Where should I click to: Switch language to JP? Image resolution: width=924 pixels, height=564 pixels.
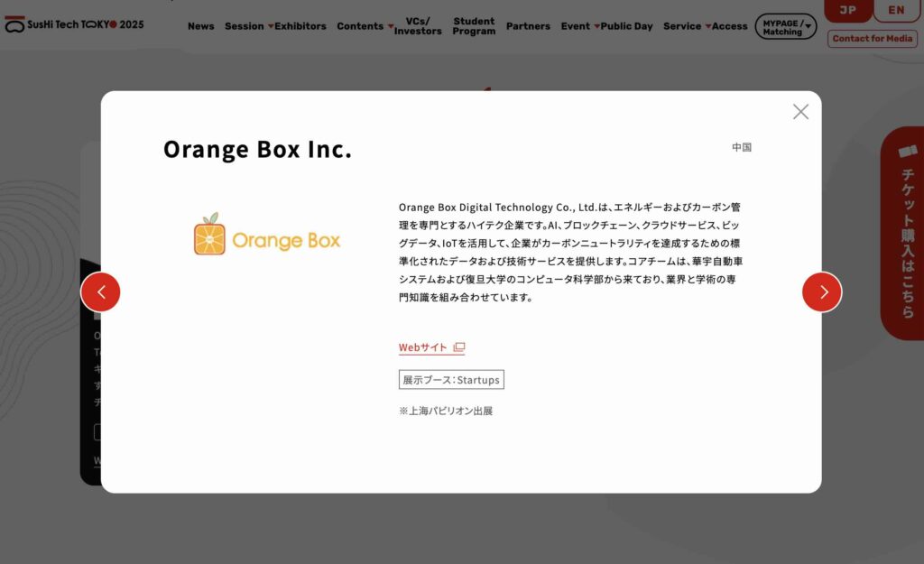(848, 10)
